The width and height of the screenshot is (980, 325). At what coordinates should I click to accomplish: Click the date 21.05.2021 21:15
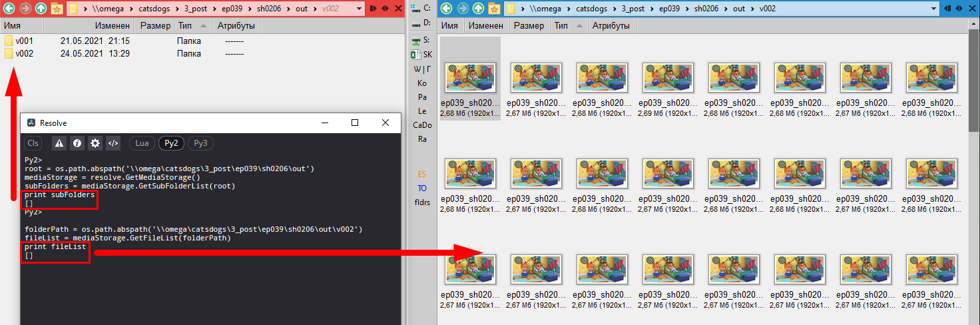(x=95, y=41)
